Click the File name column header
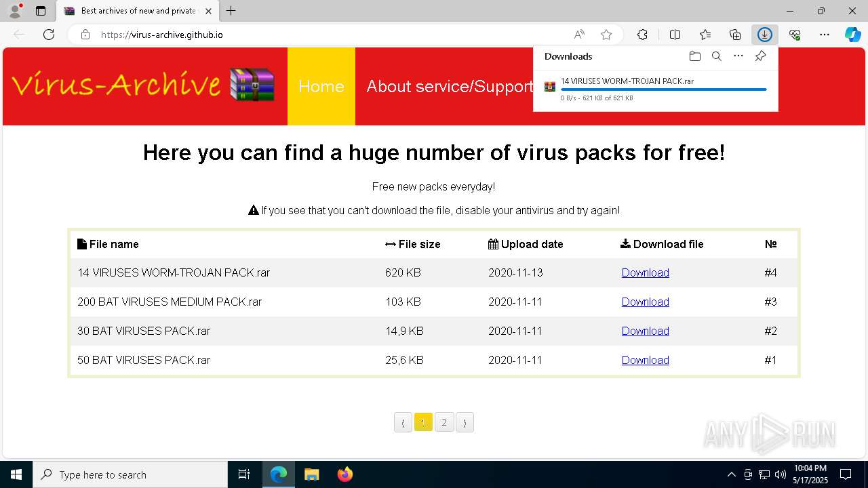Image resolution: width=868 pixels, height=488 pixels. (108, 244)
